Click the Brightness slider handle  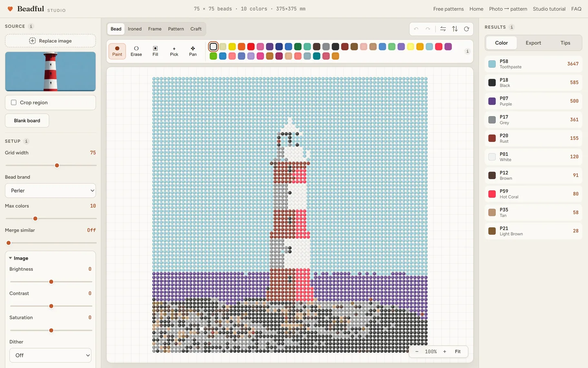coord(51,282)
